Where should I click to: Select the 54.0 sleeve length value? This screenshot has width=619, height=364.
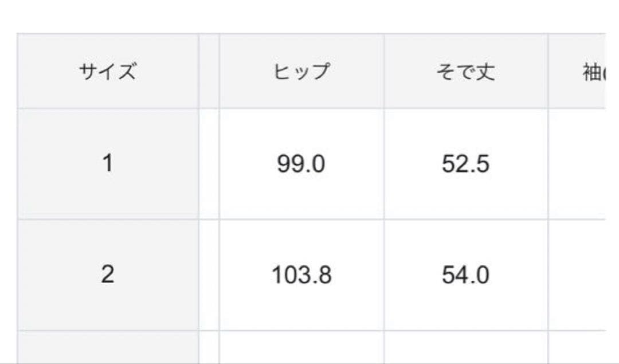tap(465, 275)
